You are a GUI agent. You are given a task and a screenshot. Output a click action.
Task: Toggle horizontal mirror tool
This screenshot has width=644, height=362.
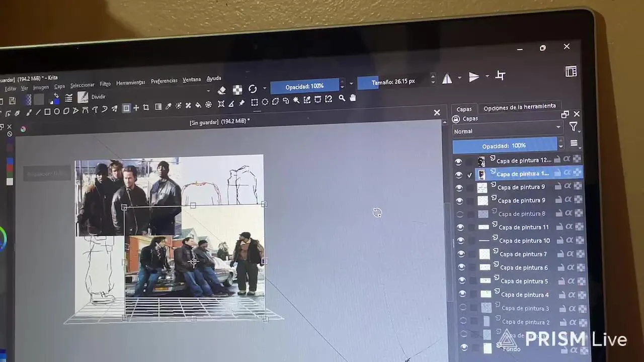click(x=447, y=78)
